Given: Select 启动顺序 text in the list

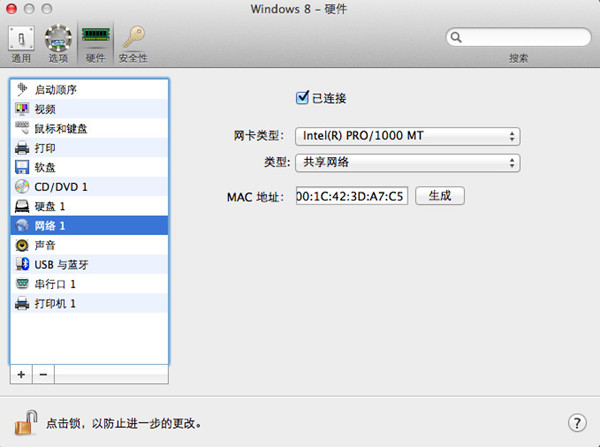Looking at the screenshot, I should click(55, 90).
